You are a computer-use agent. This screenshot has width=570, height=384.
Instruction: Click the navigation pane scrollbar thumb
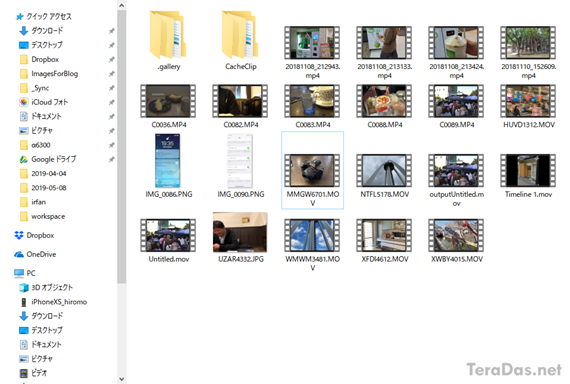coord(121,147)
